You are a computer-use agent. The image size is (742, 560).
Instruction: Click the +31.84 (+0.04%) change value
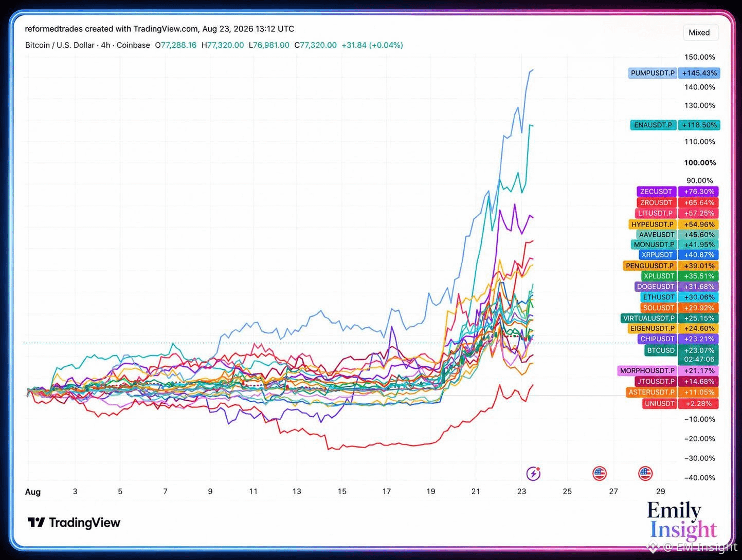(x=372, y=45)
